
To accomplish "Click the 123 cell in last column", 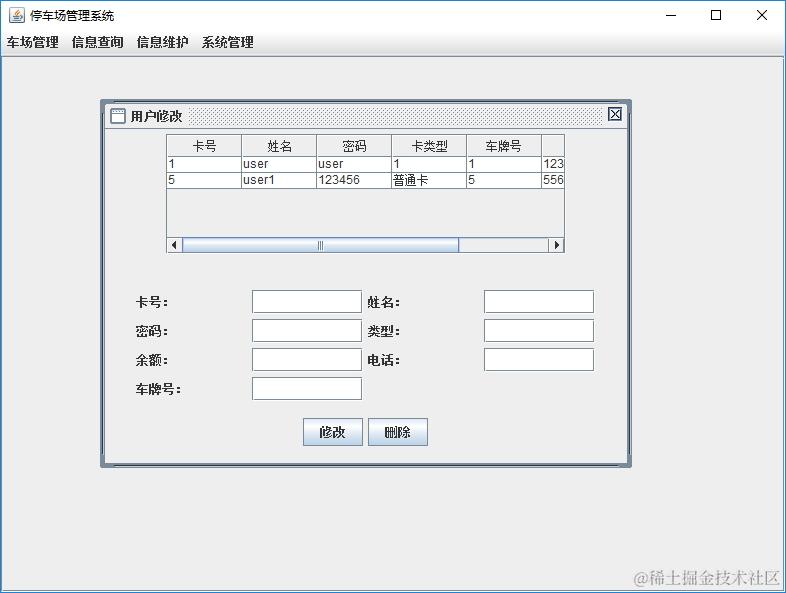I will tap(553, 164).
